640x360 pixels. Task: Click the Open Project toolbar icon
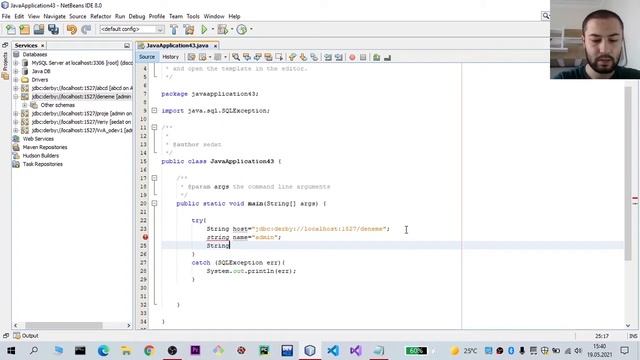39,29
